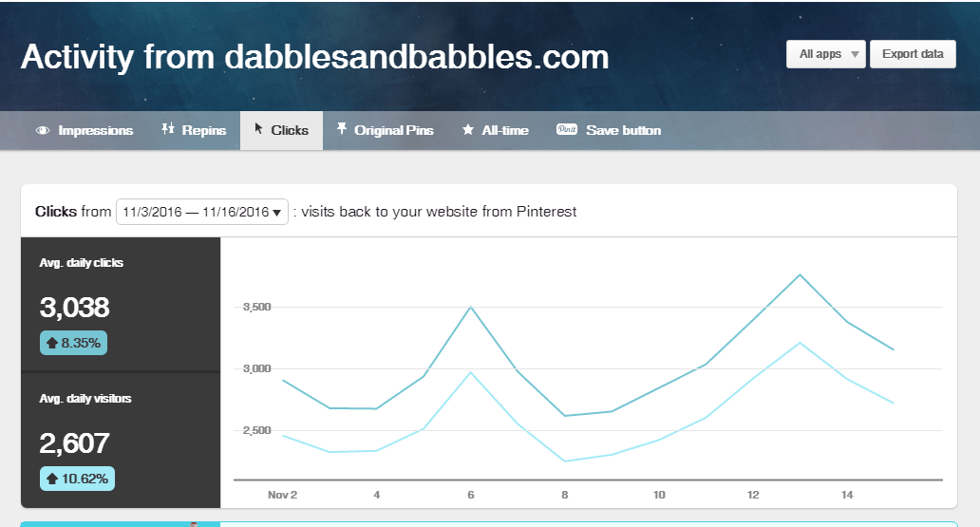This screenshot has width=980, height=527.
Task: Click the clicks line peak at Nov 6
Action: [471, 307]
